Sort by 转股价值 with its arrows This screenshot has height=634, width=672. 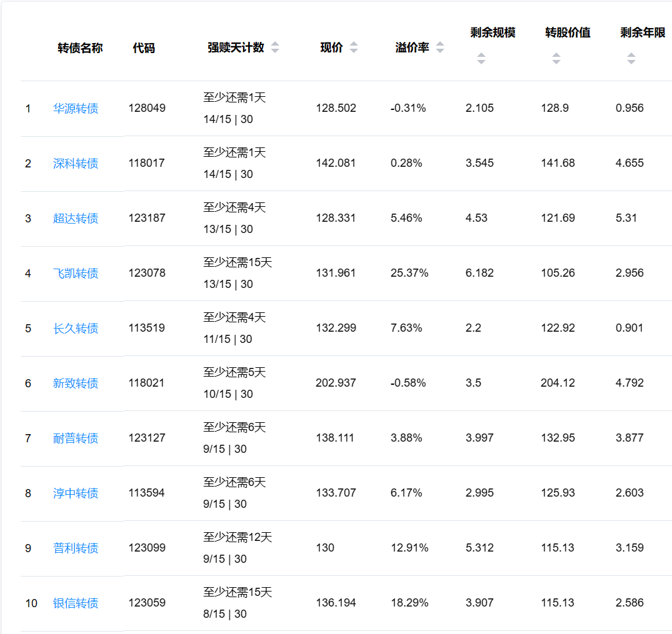556,59
